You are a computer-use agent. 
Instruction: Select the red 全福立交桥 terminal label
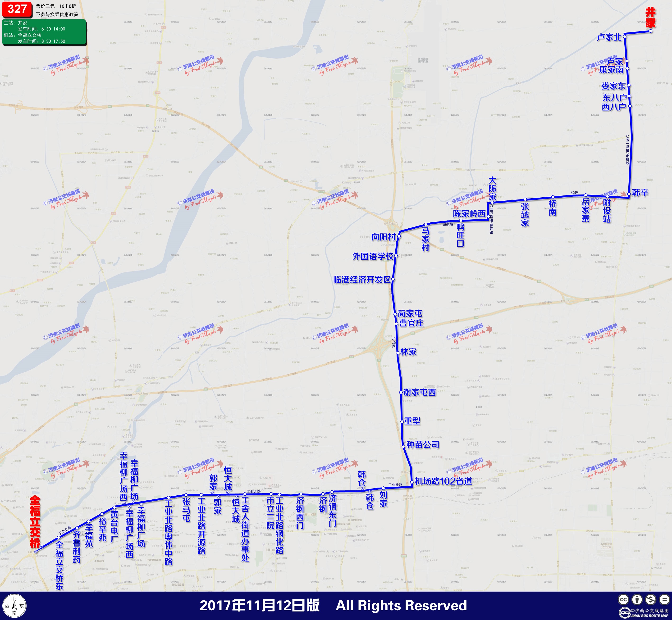[35, 522]
